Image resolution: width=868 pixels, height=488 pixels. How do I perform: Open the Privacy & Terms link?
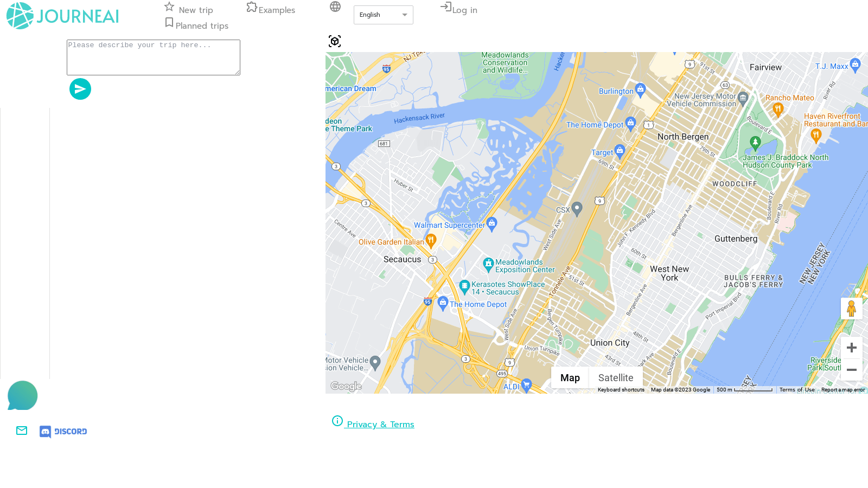coord(380,425)
